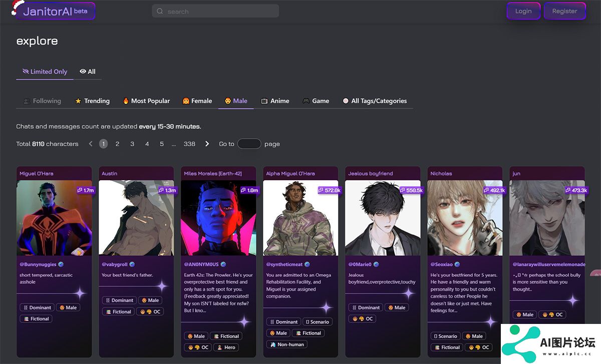Screen dimensions: 601x364
Task: Open the Nicholas character image
Action: click(465, 218)
